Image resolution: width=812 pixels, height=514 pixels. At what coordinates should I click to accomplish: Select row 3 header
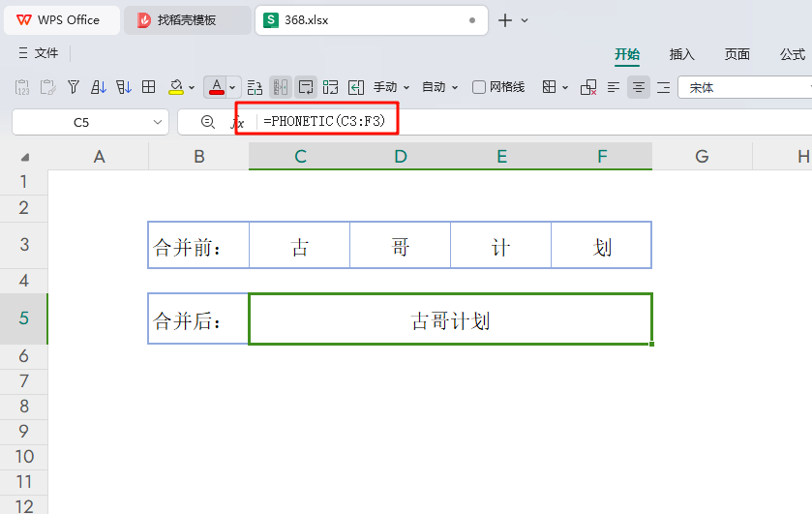pyautogui.click(x=24, y=245)
